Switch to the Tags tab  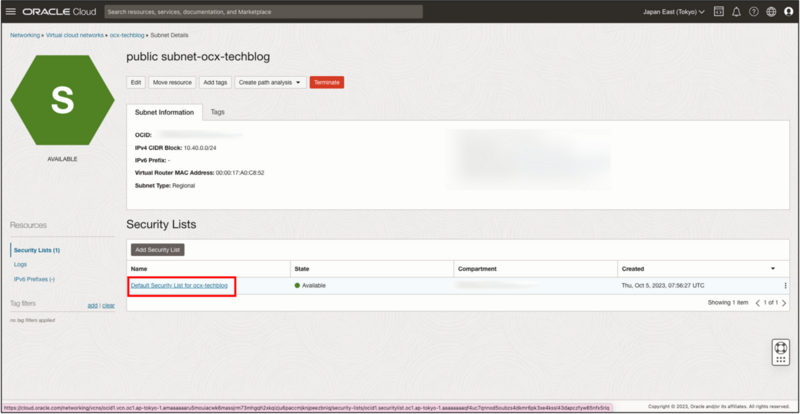(x=218, y=112)
